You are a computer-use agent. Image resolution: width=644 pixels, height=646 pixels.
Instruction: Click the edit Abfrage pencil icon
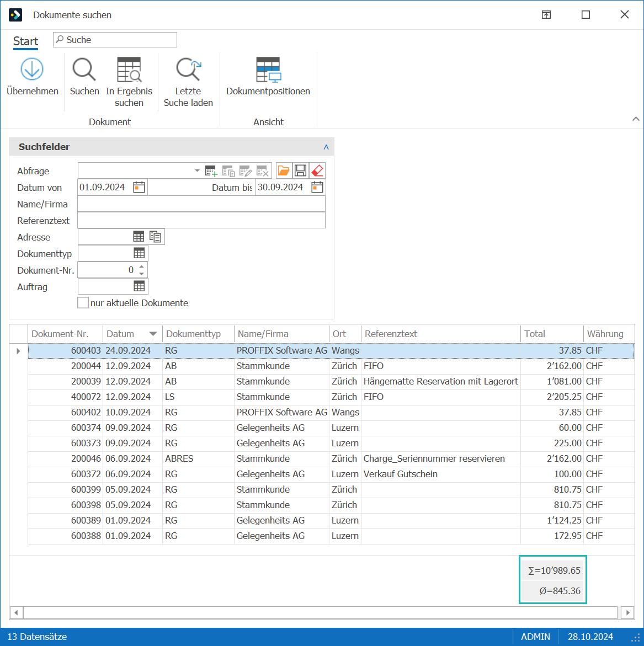click(x=246, y=170)
